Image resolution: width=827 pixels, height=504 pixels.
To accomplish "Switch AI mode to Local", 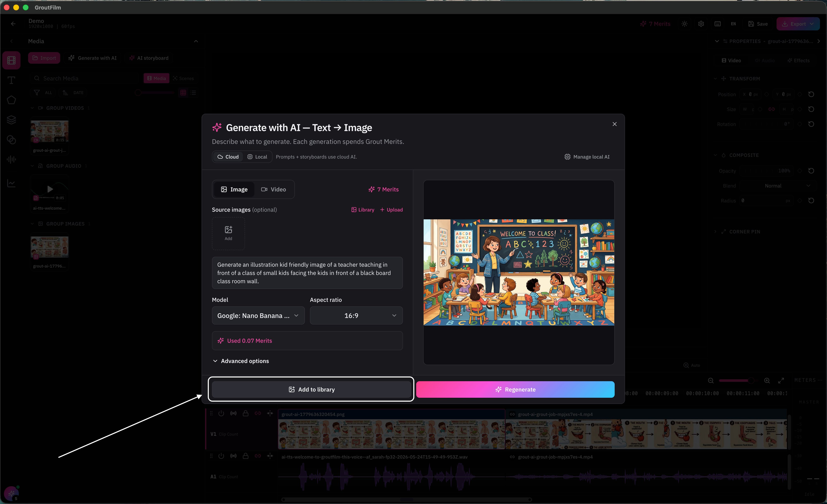I will [x=257, y=157].
